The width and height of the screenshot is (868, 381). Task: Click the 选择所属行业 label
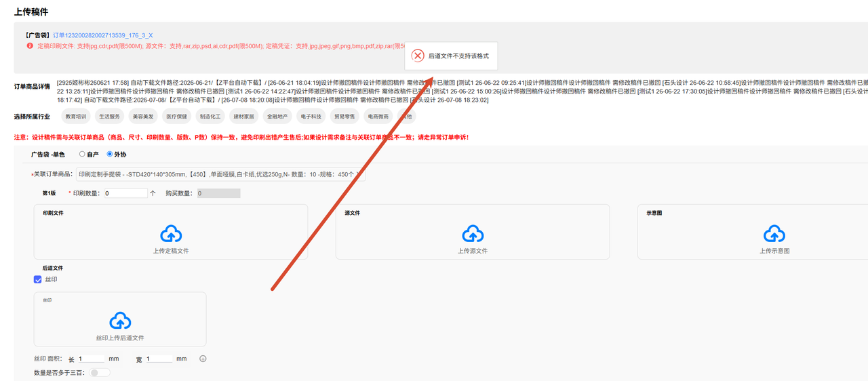(x=32, y=117)
